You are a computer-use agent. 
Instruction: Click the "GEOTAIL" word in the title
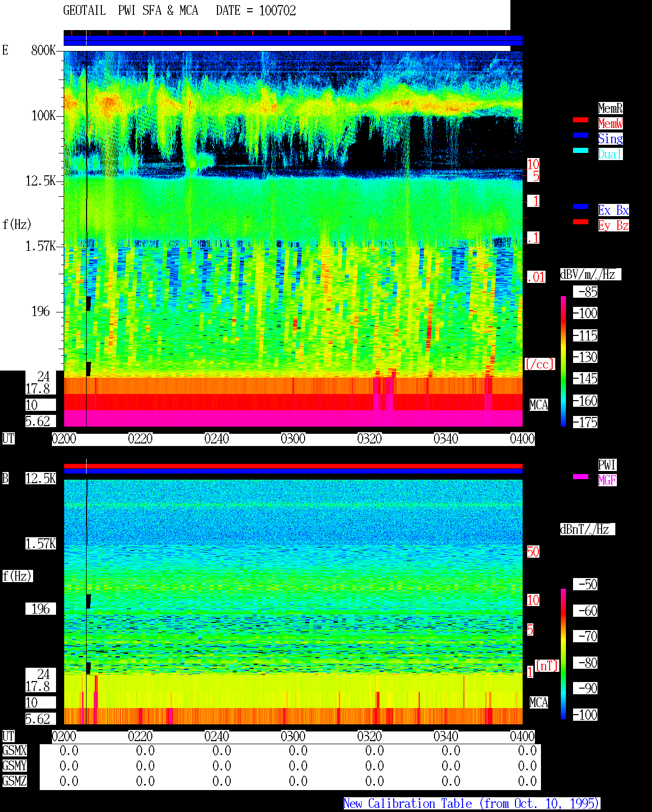(85, 11)
